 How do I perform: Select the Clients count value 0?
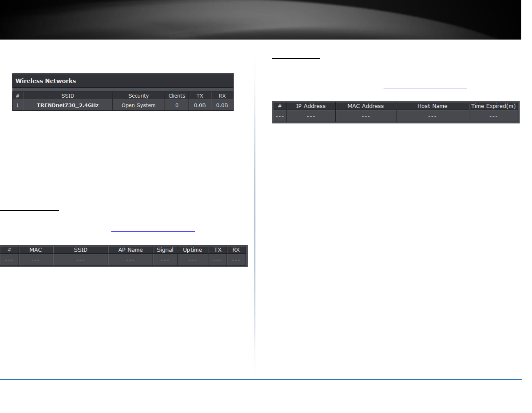click(177, 105)
